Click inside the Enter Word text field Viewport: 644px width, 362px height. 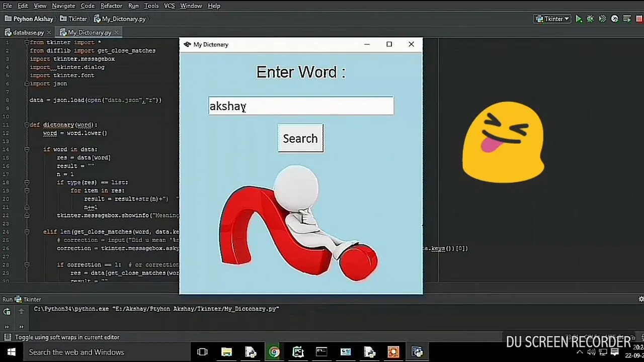click(300, 106)
